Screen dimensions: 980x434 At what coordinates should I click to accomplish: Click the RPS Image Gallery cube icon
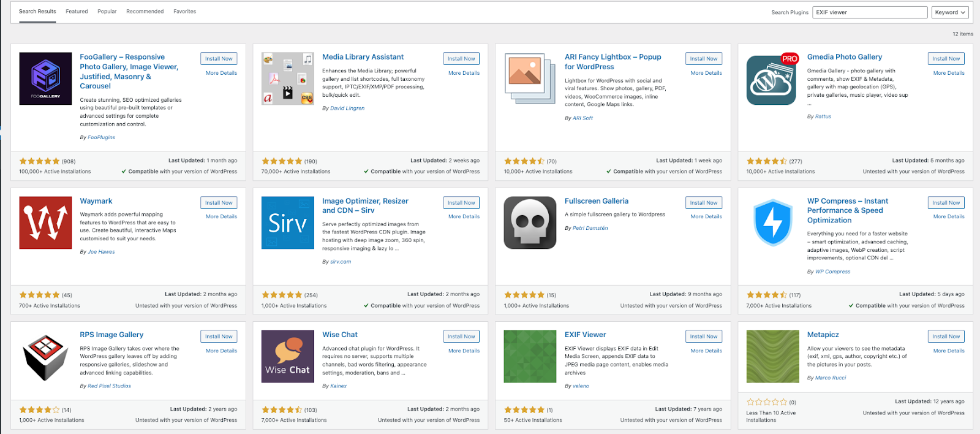pos(45,357)
